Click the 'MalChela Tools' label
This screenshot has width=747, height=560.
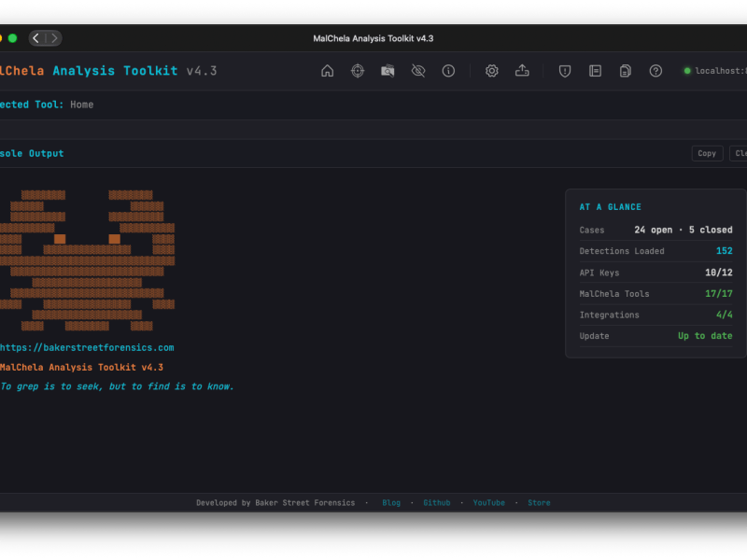pos(614,294)
